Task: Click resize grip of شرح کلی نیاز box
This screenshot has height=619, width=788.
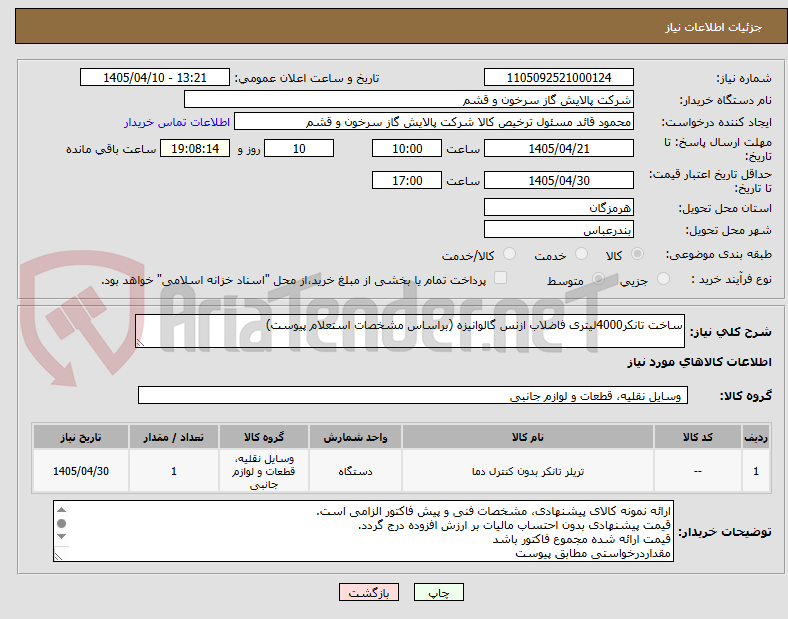Action: tap(140, 343)
